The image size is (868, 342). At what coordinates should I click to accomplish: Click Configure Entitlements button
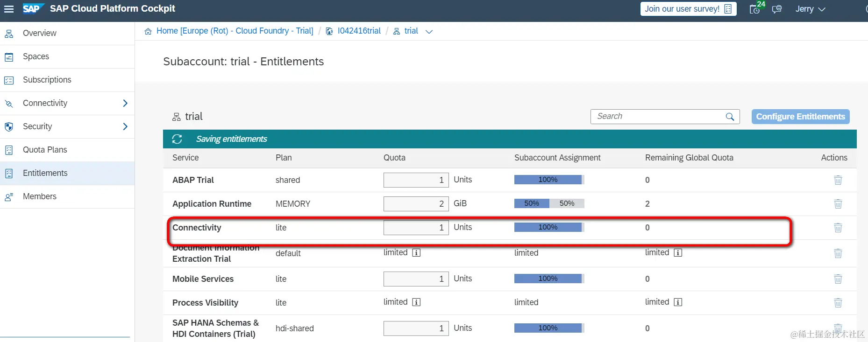(800, 117)
